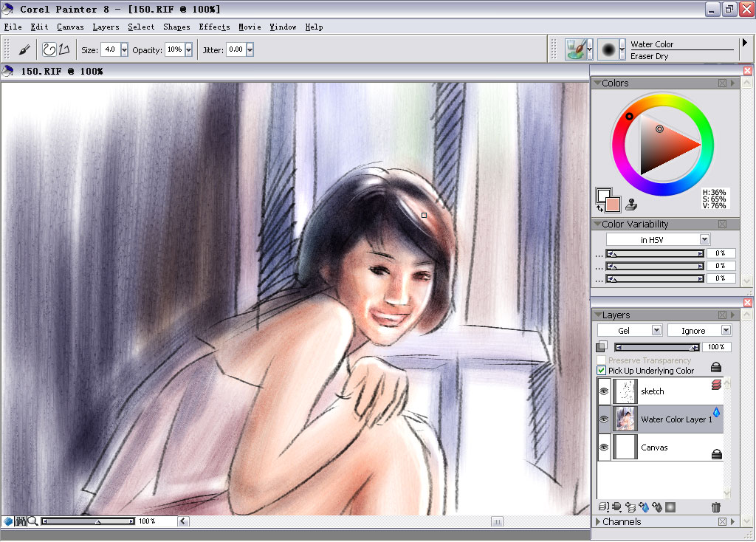Click the lock icon on the Canvas layer
This screenshot has width=756, height=542.
717,453
